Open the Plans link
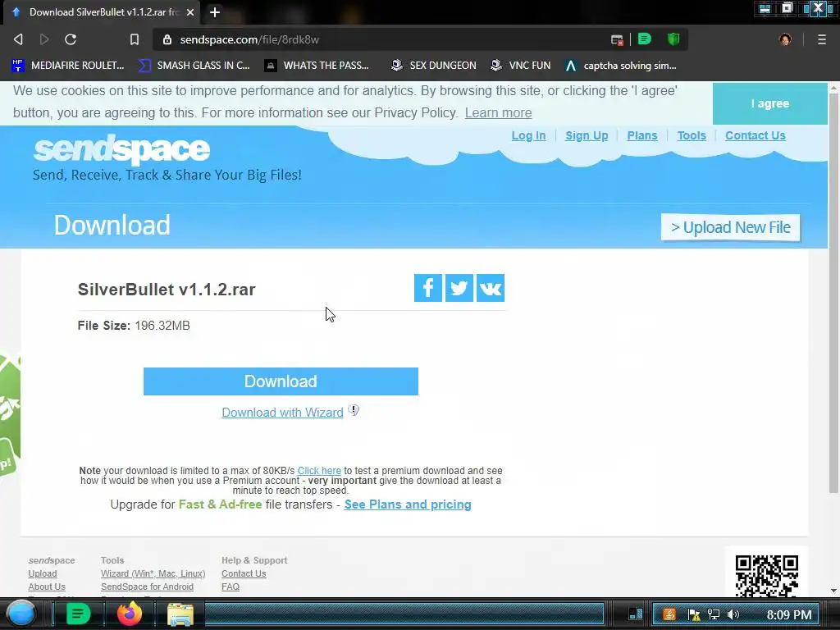Viewport: 840px width, 630px height. (641, 135)
